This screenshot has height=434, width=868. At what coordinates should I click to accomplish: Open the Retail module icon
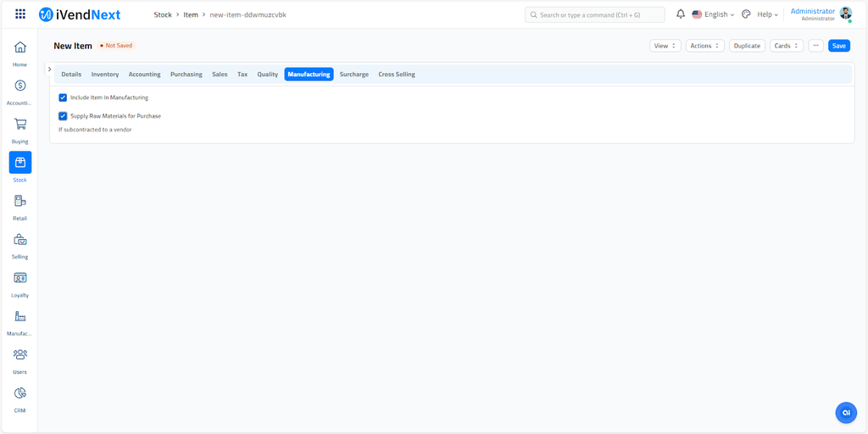click(x=20, y=202)
